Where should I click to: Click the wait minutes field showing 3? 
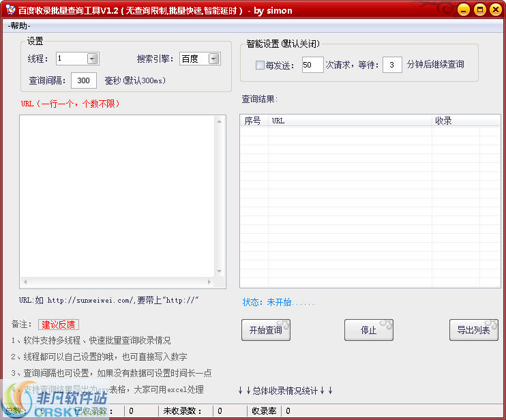(392, 65)
